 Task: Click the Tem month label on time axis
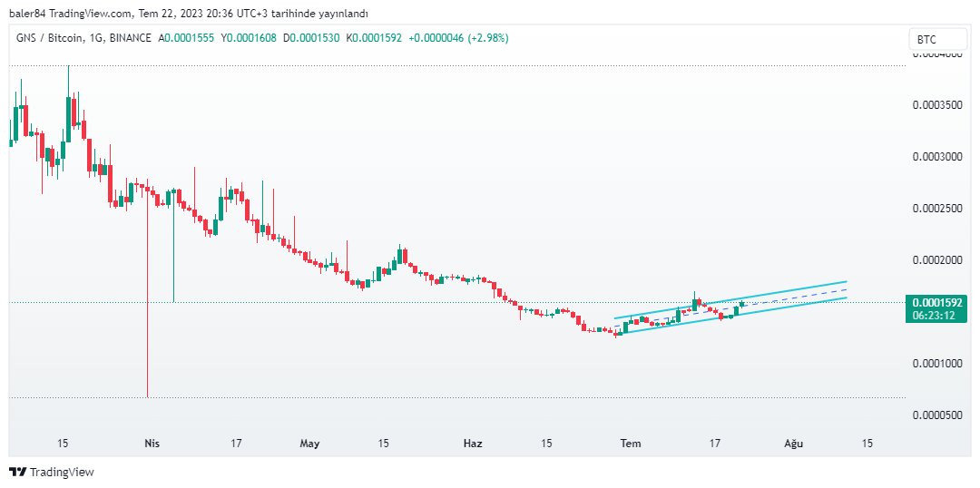pos(631,443)
